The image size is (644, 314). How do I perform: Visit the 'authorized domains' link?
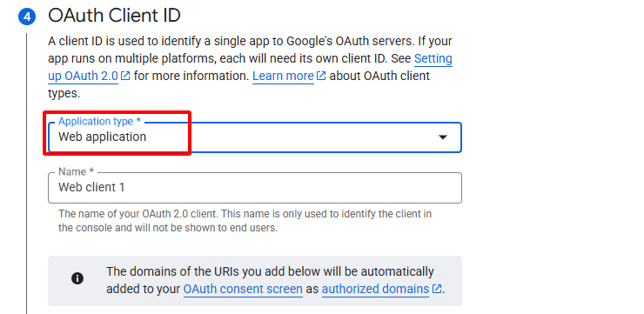[x=375, y=289]
